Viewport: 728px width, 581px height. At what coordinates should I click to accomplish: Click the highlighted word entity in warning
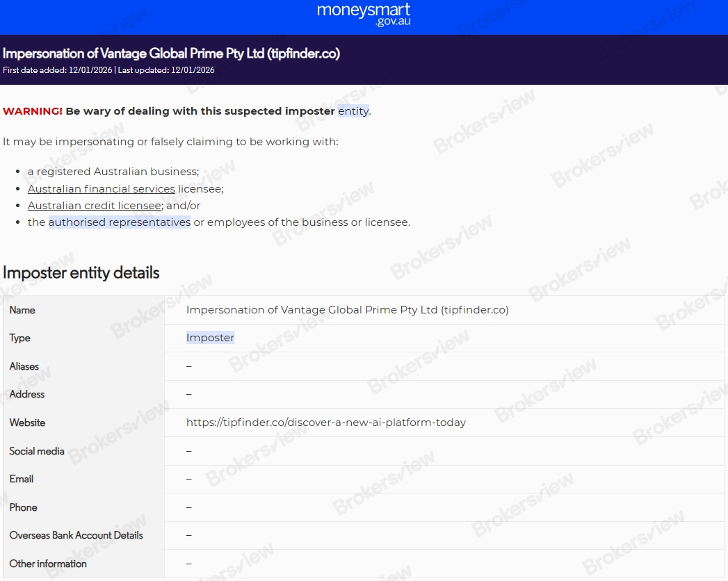click(353, 111)
